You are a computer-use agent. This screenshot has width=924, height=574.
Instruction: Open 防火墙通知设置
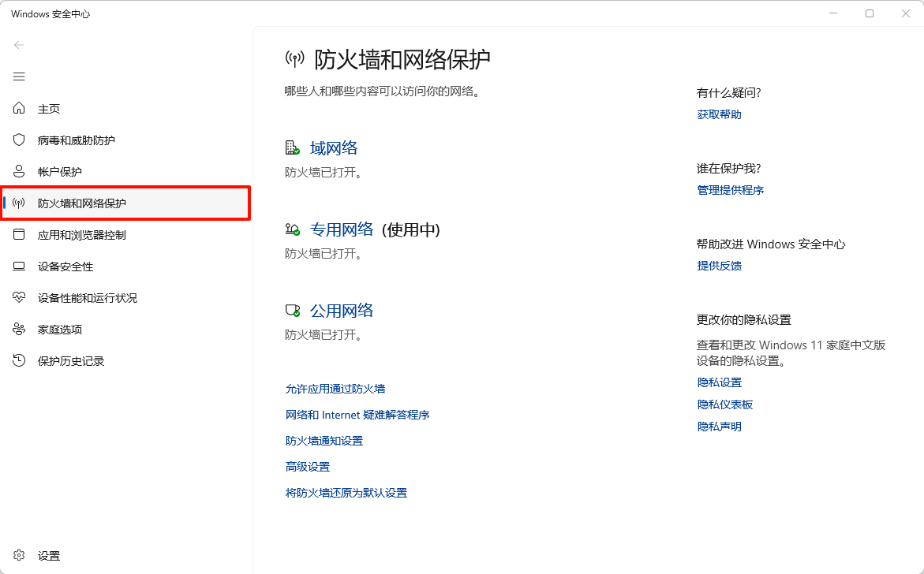(x=324, y=440)
